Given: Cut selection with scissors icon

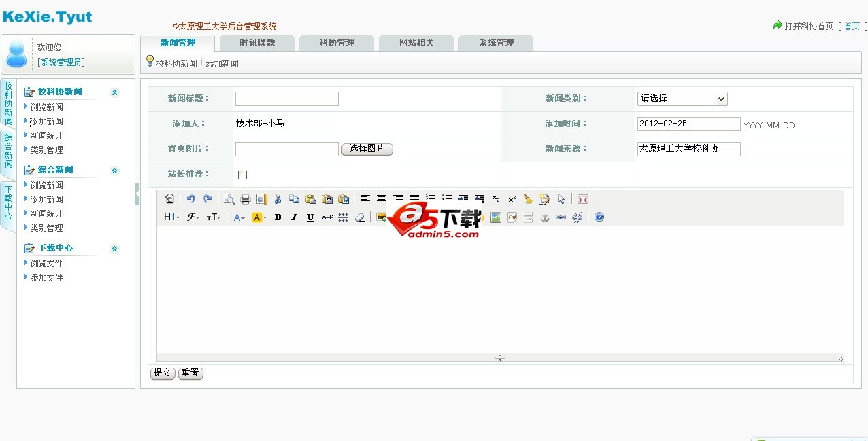Looking at the screenshot, I should pyautogui.click(x=278, y=199).
